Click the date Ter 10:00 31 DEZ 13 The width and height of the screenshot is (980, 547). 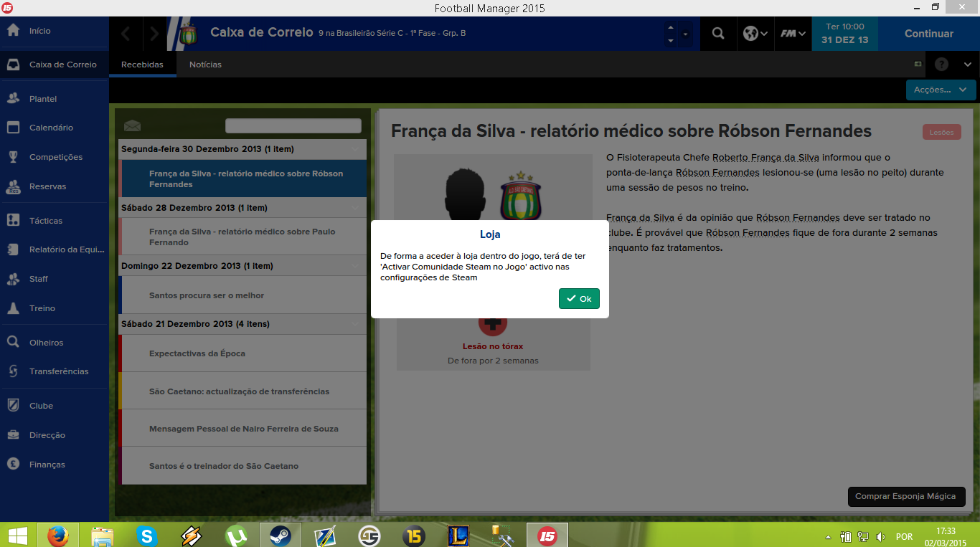pyautogui.click(x=845, y=34)
